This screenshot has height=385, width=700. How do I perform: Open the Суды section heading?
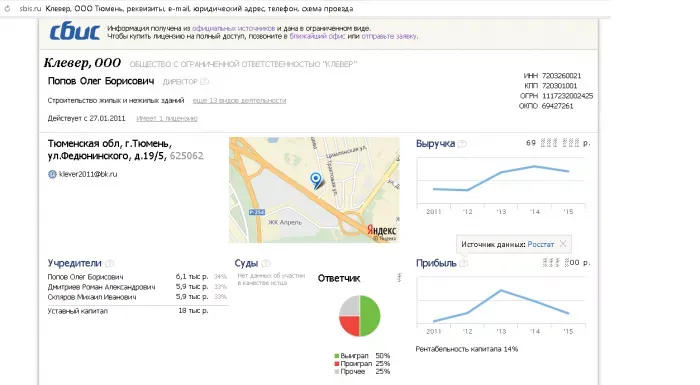[x=246, y=264]
